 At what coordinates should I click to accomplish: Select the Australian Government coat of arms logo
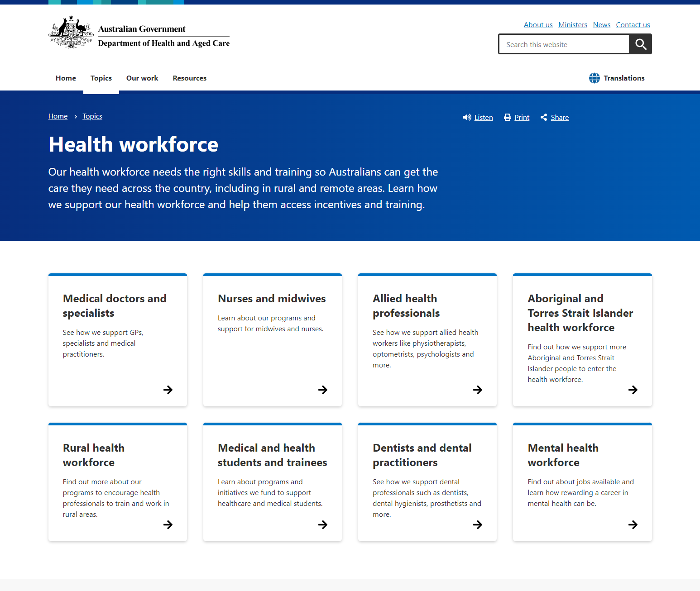(71, 32)
